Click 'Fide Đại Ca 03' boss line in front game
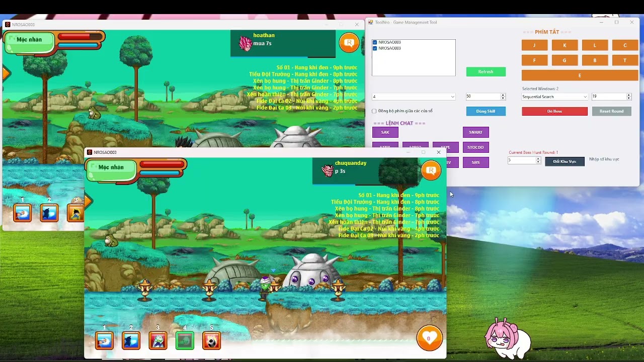Screen dimensions: 644x362 pos(389,235)
